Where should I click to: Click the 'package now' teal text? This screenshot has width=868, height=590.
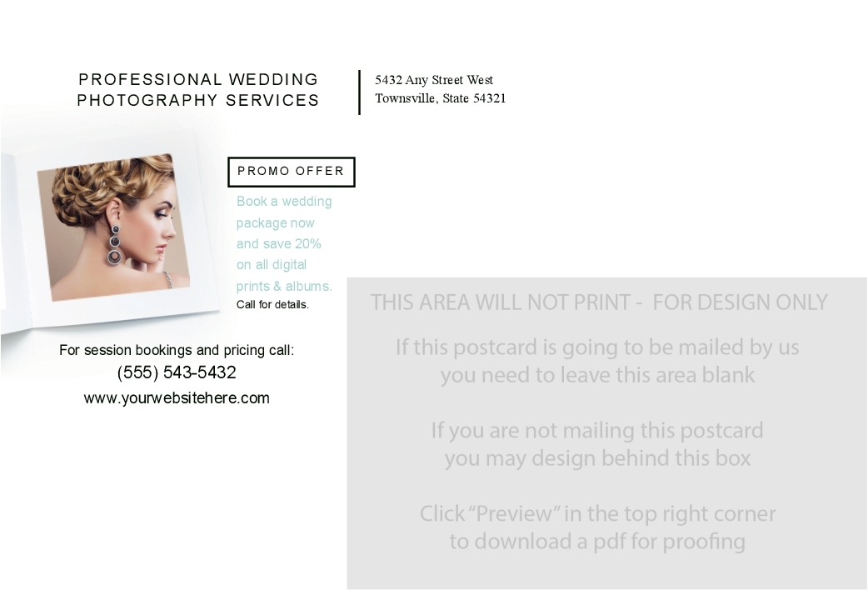pos(275,222)
